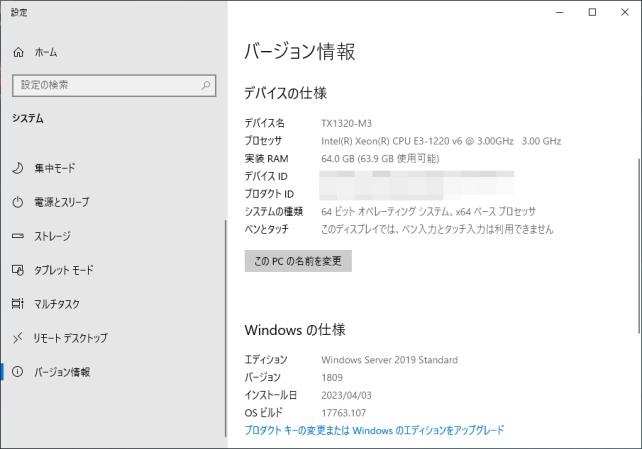Click the 64 ビット system type text
This screenshot has width=642, height=449.
pyautogui.click(x=428, y=212)
